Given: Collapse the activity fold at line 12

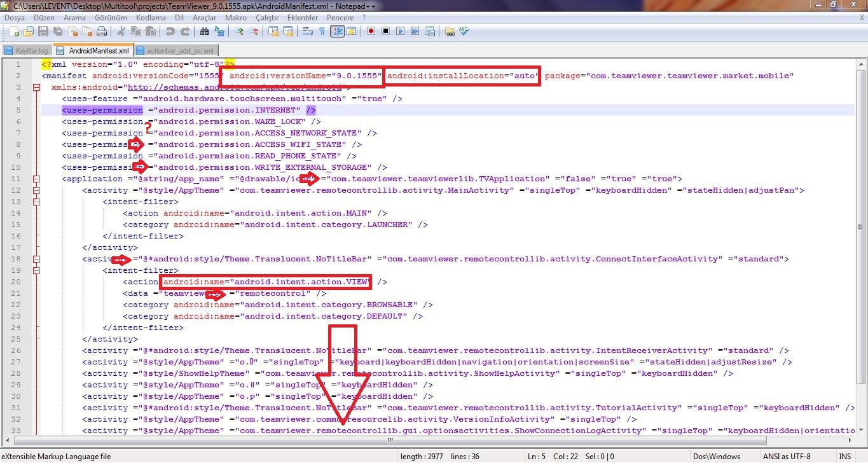Looking at the screenshot, I should [36, 190].
